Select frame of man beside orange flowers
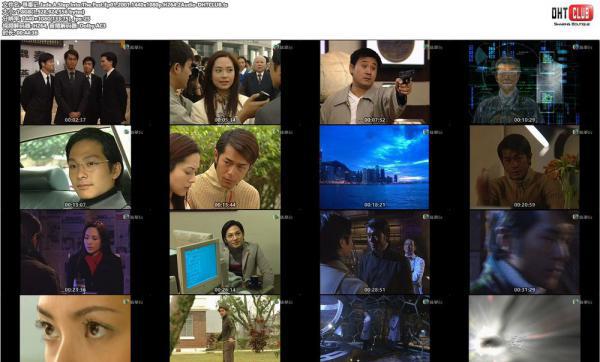Image resolution: width=600 pixels, height=362 pixels. [525, 167]
